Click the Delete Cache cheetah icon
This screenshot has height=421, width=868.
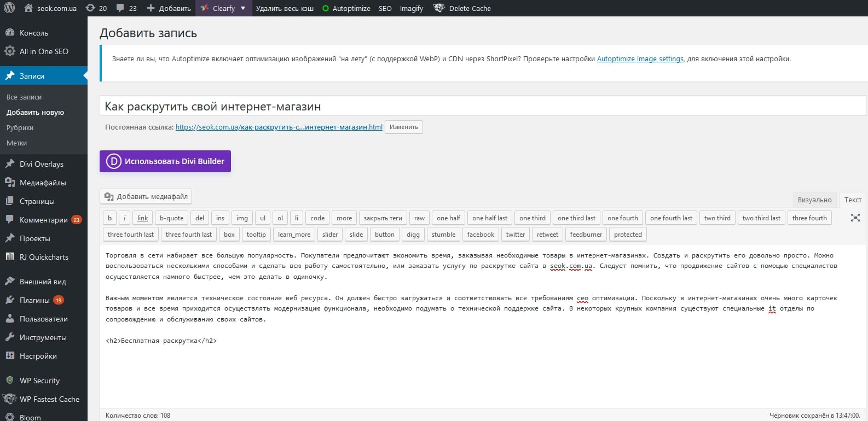coord(439,8)
